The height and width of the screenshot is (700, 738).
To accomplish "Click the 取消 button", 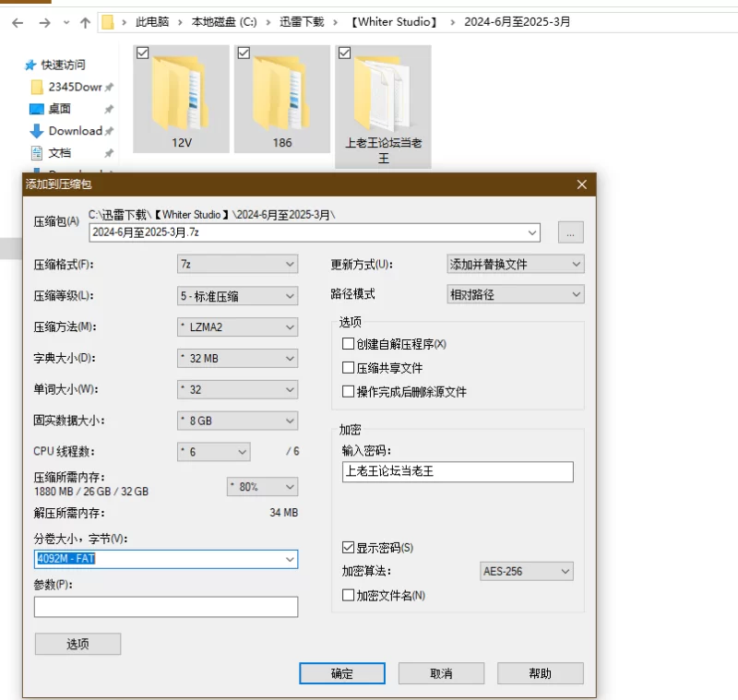I will [x=441, y=673].
